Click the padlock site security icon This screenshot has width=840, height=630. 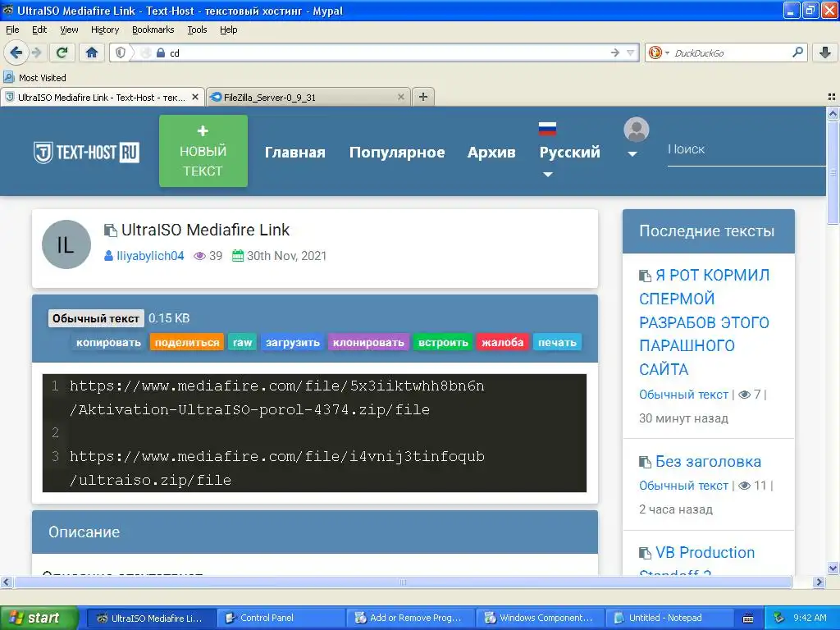pos(160,52)
